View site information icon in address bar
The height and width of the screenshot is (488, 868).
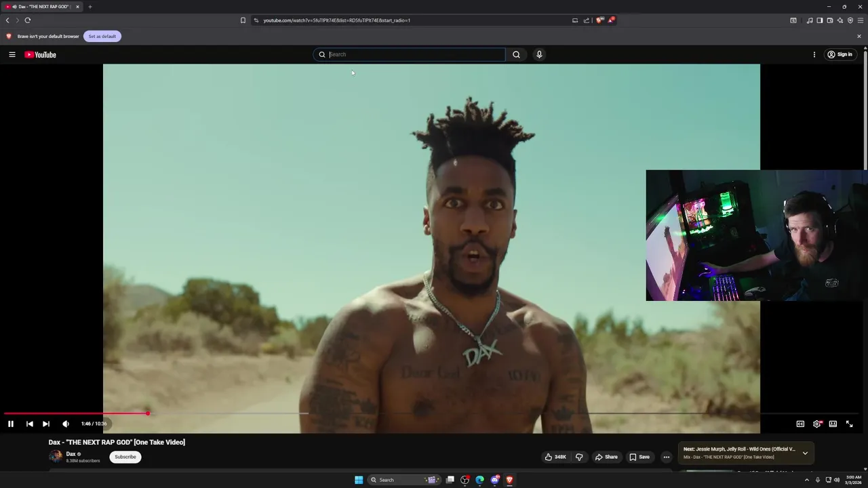(256, 20)
